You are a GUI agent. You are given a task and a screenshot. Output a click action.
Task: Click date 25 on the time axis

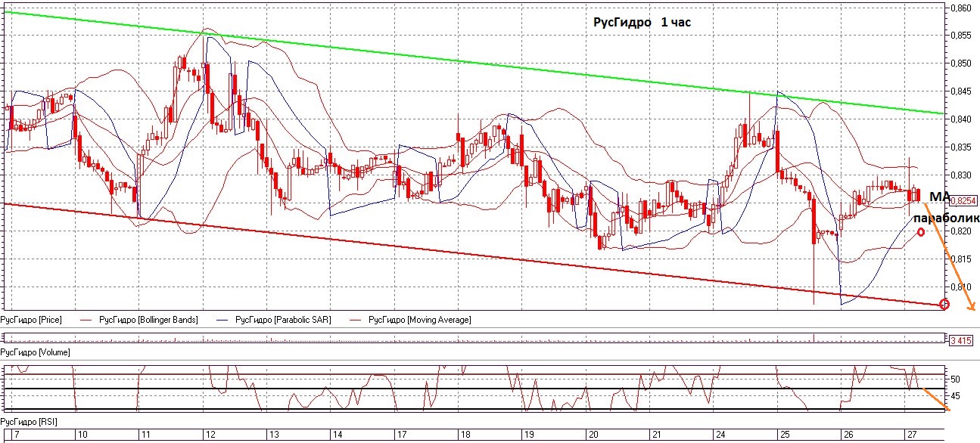click(786, 435)
